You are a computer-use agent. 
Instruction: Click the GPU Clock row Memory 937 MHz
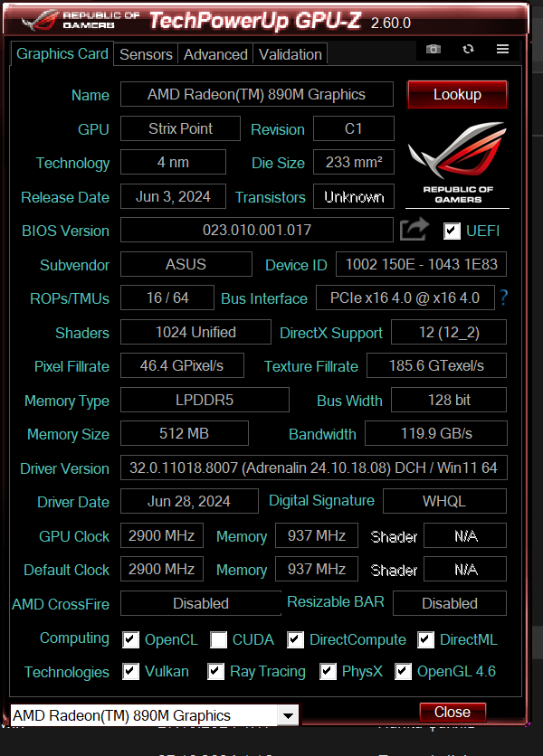click(x=317, y=535)
